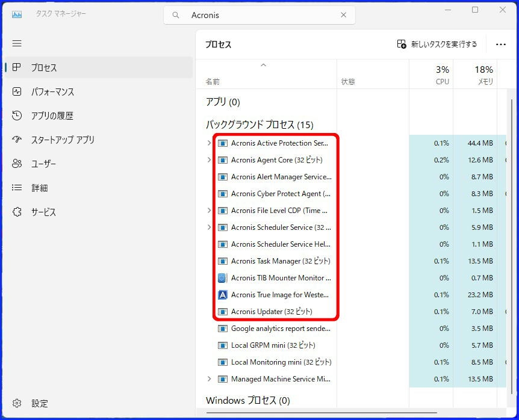Sort by the 名前 column header
Image resolution: width=519 pixels, height=420 pixels.
267,75
